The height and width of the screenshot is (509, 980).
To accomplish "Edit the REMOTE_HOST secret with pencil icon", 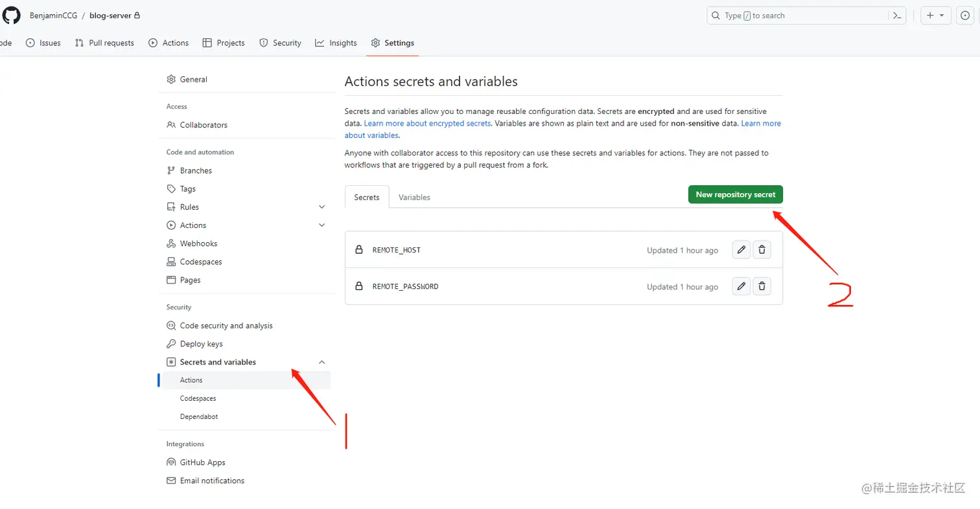I will 741,250.
